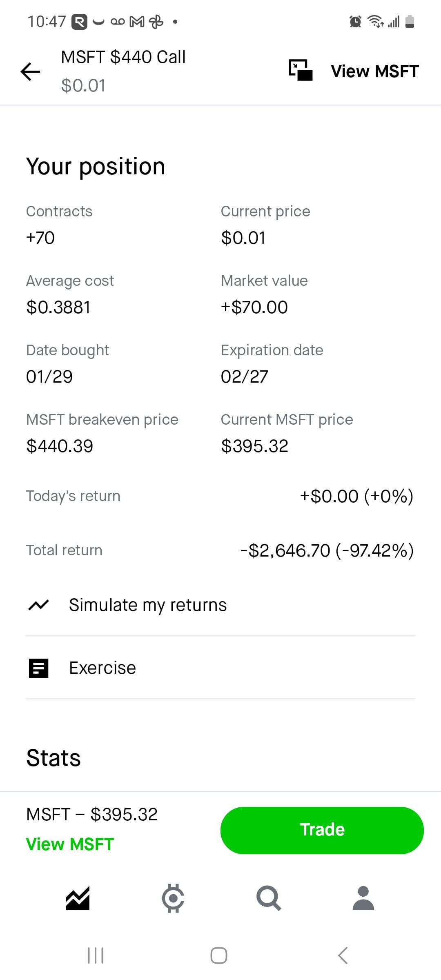Select the Exercise option
This screenshot has height=980, width=441.
[102, 668]
